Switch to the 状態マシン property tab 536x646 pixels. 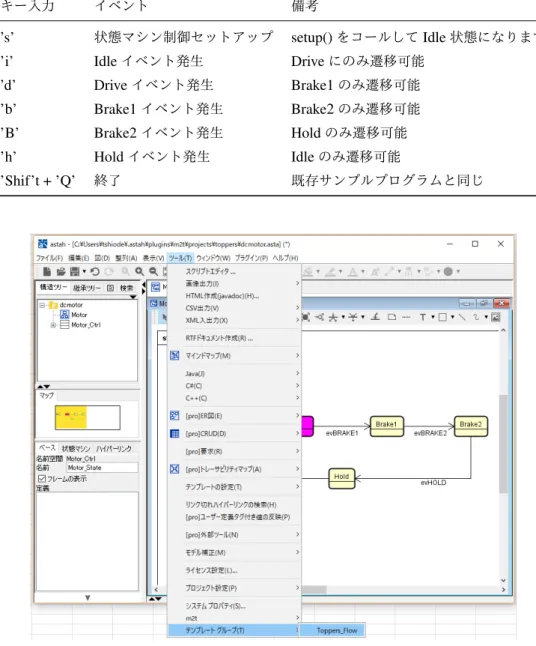(76, 449)
